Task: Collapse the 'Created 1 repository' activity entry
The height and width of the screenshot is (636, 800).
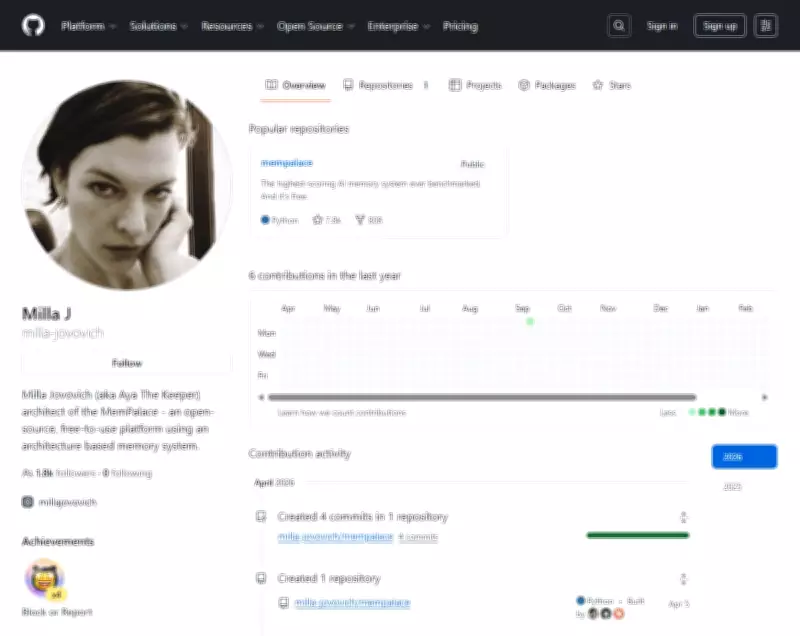Action: click(683, 579)
